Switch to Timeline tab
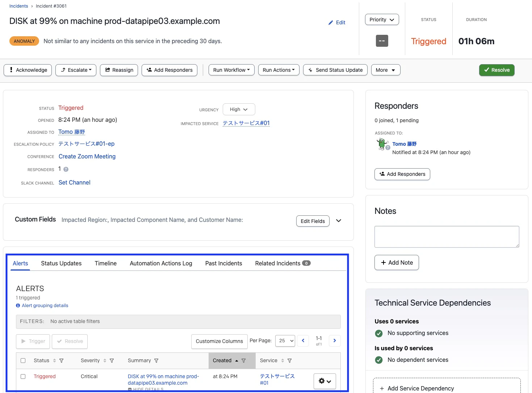 tap(106, 264)
